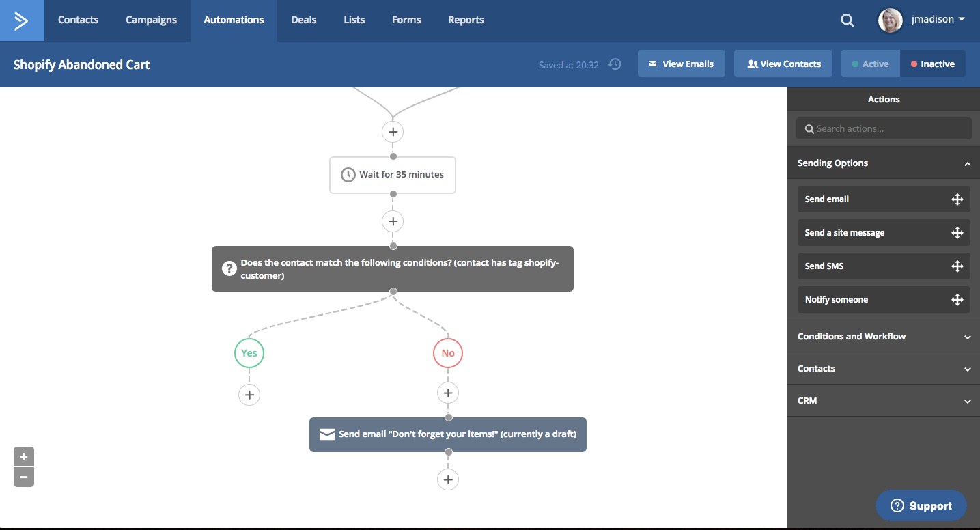Expand the CRM actions section
Screen dimensions: 980x530
tap(967, 401)
